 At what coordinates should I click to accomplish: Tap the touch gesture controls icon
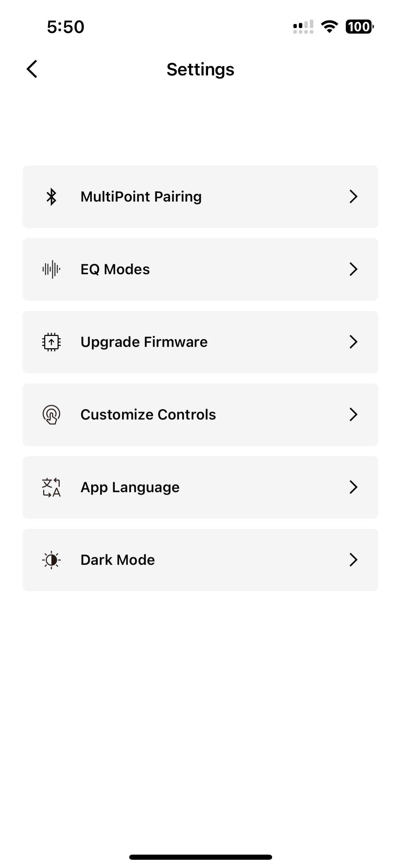point(51,415)
